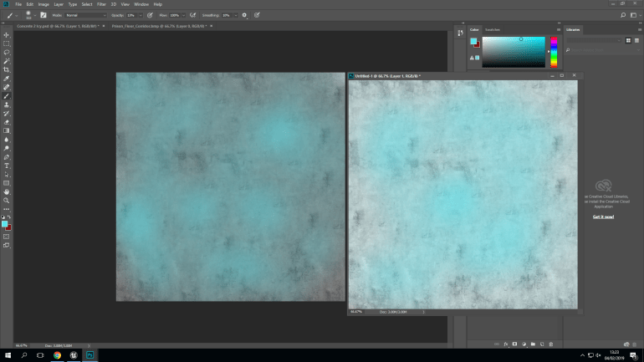
Task: Select the Crop tool
Action: pyautogui.click(x=7, y=69)
